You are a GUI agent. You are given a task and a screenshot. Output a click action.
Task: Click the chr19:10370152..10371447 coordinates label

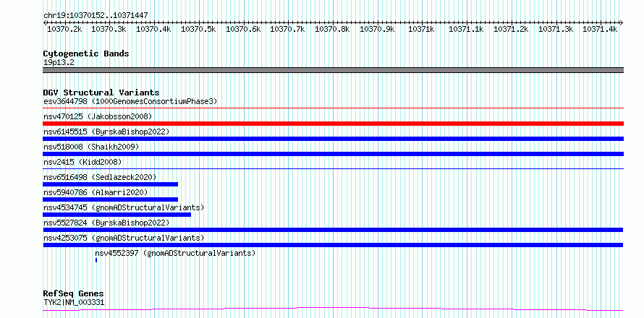coord(96,16)
